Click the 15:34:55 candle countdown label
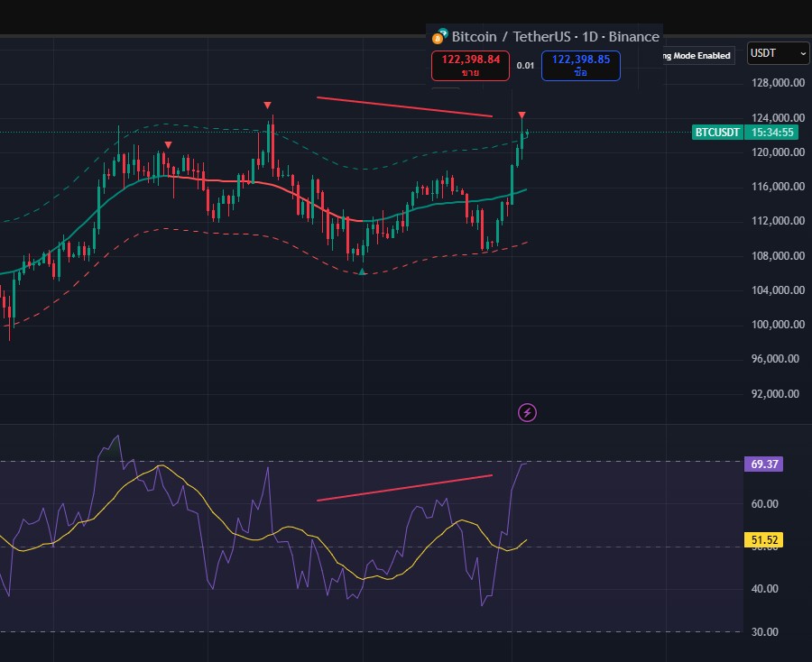This screenshot has width=812, height=662. [x=772, y=132]
